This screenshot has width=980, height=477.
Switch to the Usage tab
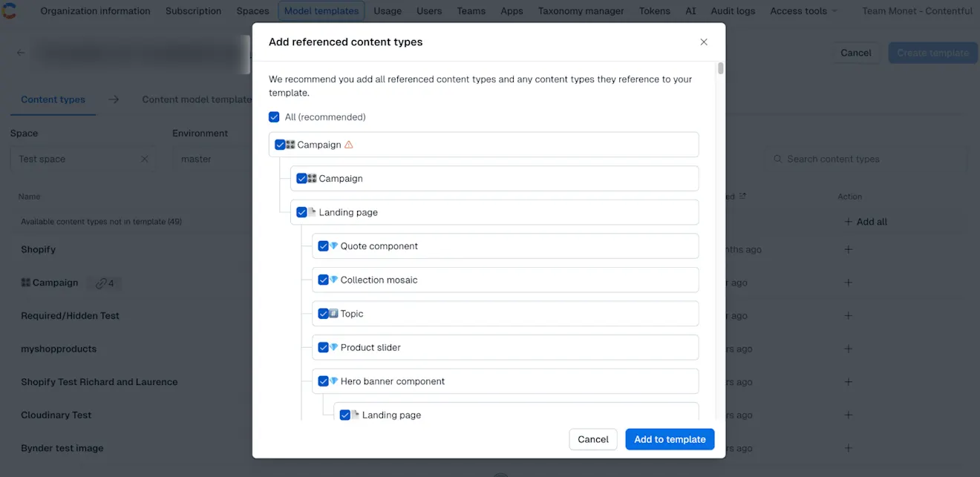(387, 10)
